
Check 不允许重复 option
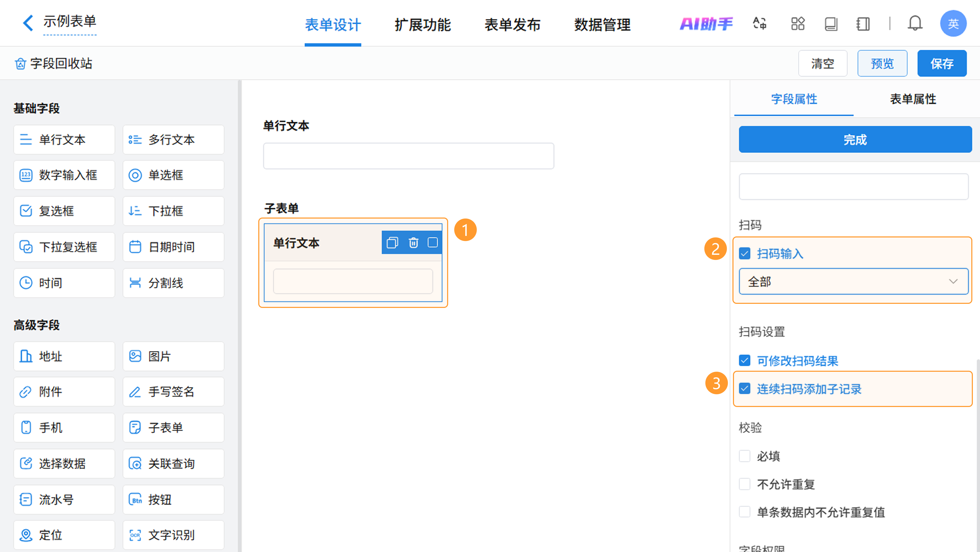(744, 484)
